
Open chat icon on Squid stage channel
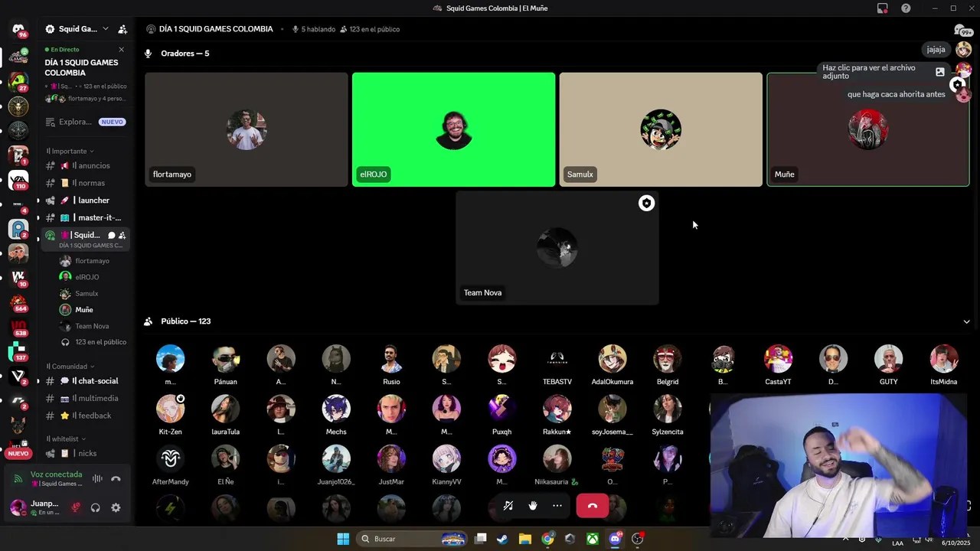(111, 235)
